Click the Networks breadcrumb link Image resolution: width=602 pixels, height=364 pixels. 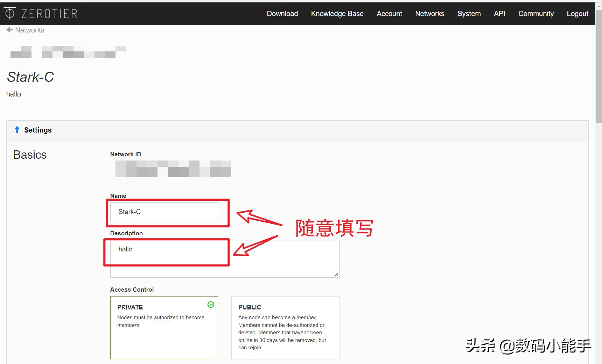29,30
